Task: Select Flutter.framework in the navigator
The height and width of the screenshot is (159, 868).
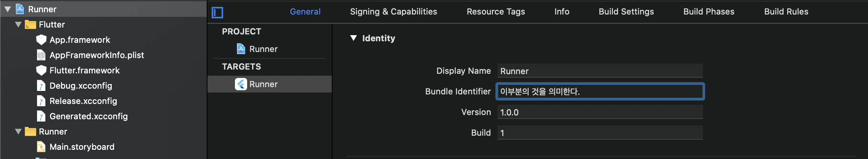Action: pos(85,70)
